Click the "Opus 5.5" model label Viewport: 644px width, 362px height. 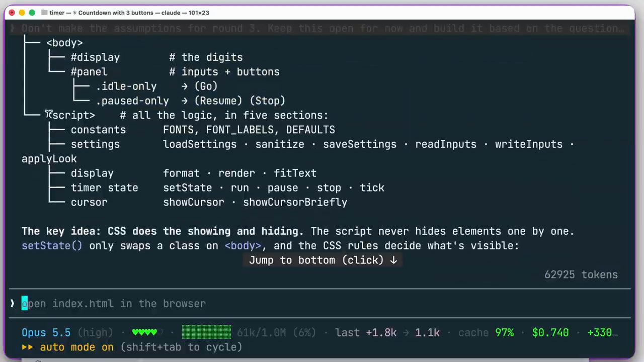coord(46,333)
